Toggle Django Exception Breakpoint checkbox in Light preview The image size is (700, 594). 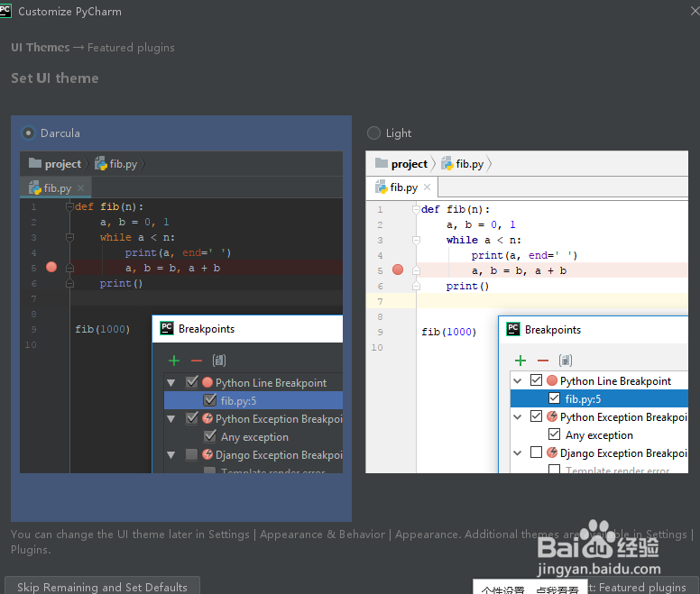536,452
